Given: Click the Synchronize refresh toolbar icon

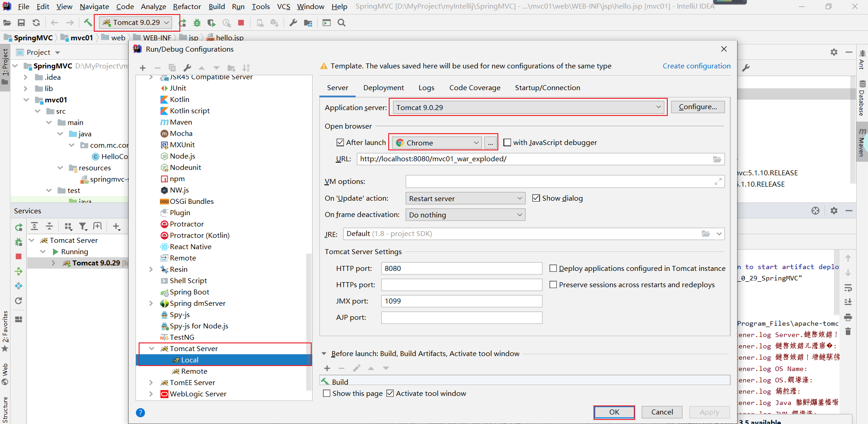Looking at the screenshot, I should (36, 23).
